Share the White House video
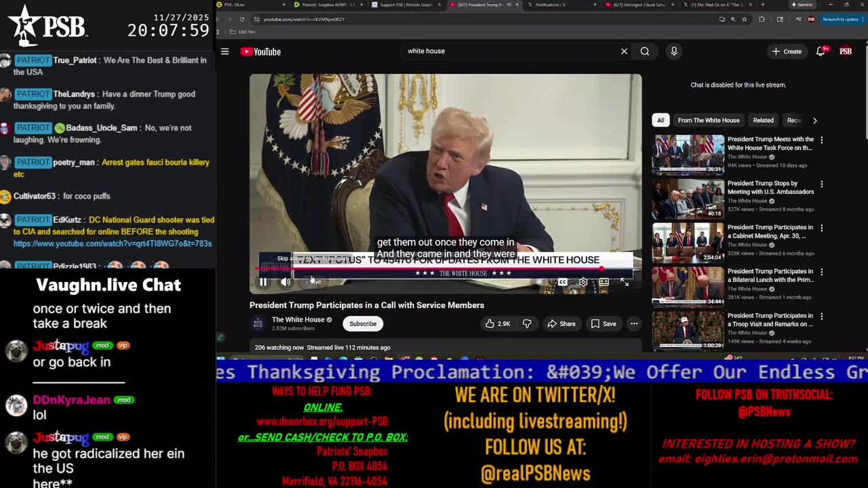Image resolution: width=868 pixels, height=488 pixels. (x=561, y=324)
